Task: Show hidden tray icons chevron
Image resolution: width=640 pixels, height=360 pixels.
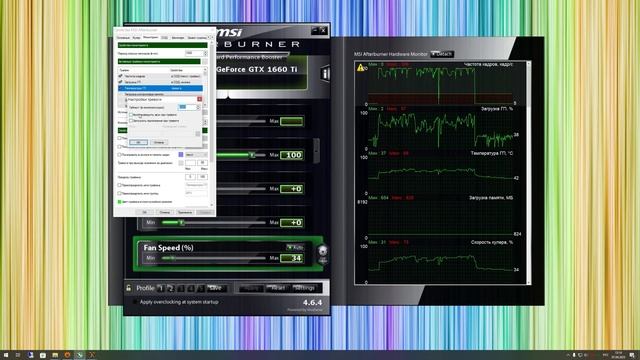Action: click(x=568, y=355)
